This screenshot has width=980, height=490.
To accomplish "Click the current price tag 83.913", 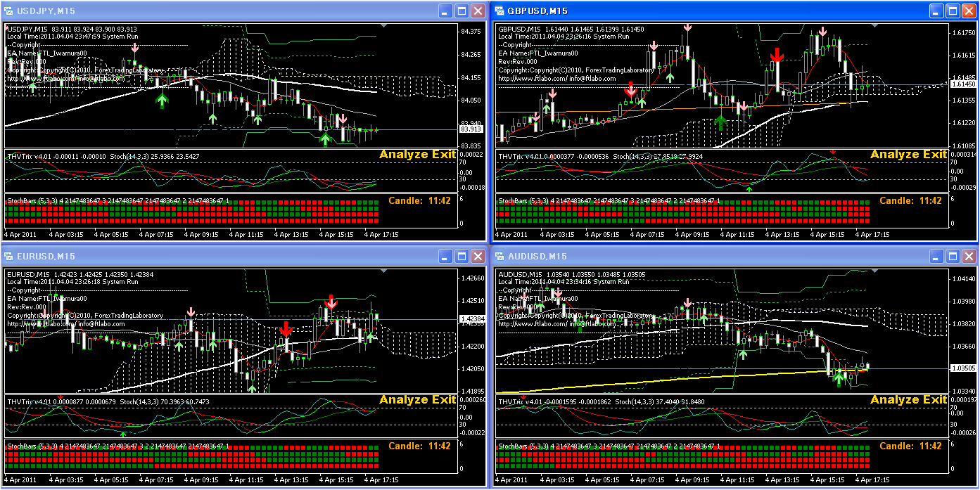I will (471, 129).
